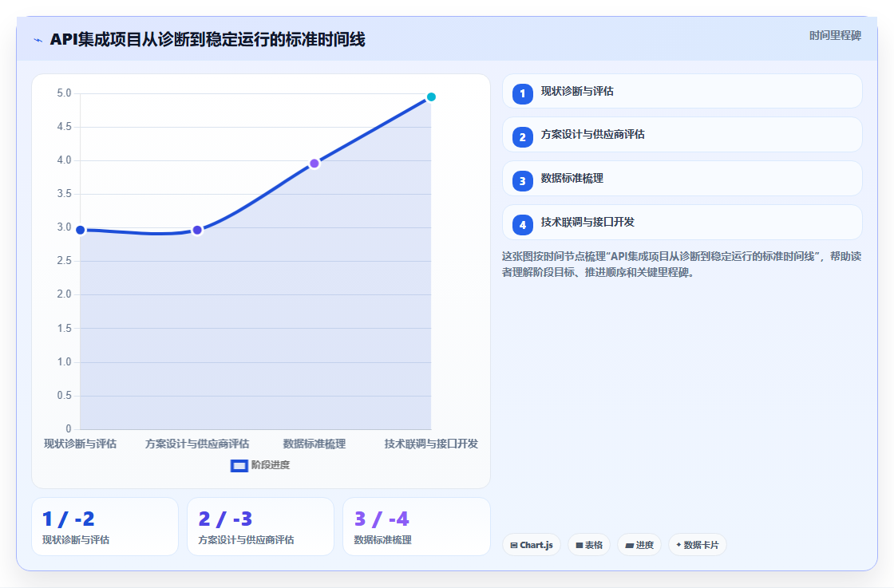This screenshot has width=894, height=588.
Task: Click the title API集成项目从诊断到稳定运行的标准时间线
Action: pos(208,40)
